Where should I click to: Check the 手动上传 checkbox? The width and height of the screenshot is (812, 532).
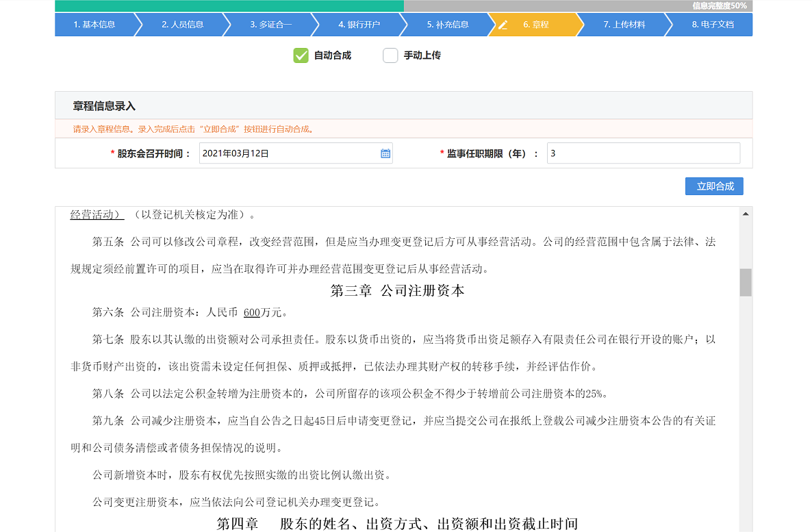pos(390,55)
